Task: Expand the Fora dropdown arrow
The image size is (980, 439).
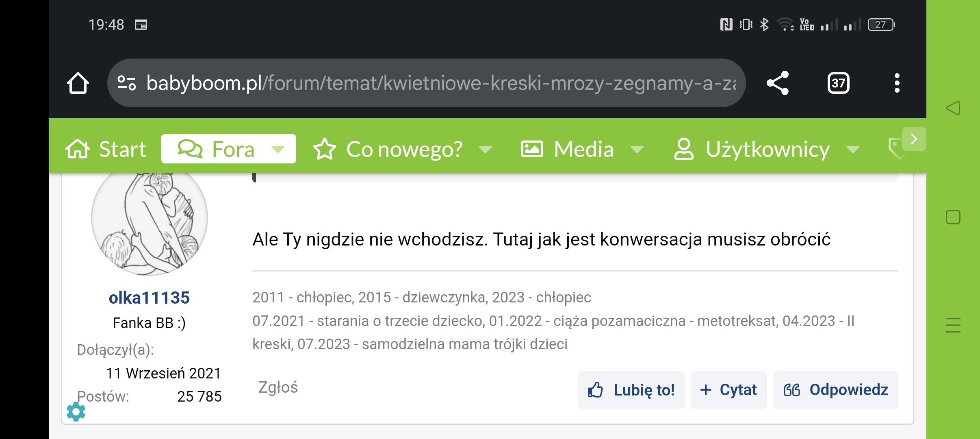Action: [x=278, y=150]
